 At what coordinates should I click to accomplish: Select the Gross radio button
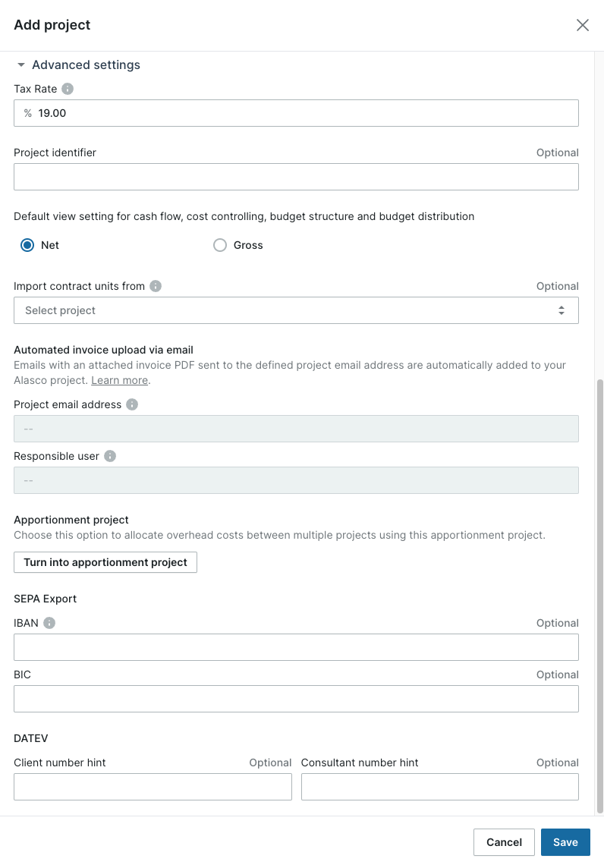pyautogui.click(x=220, y=244)
